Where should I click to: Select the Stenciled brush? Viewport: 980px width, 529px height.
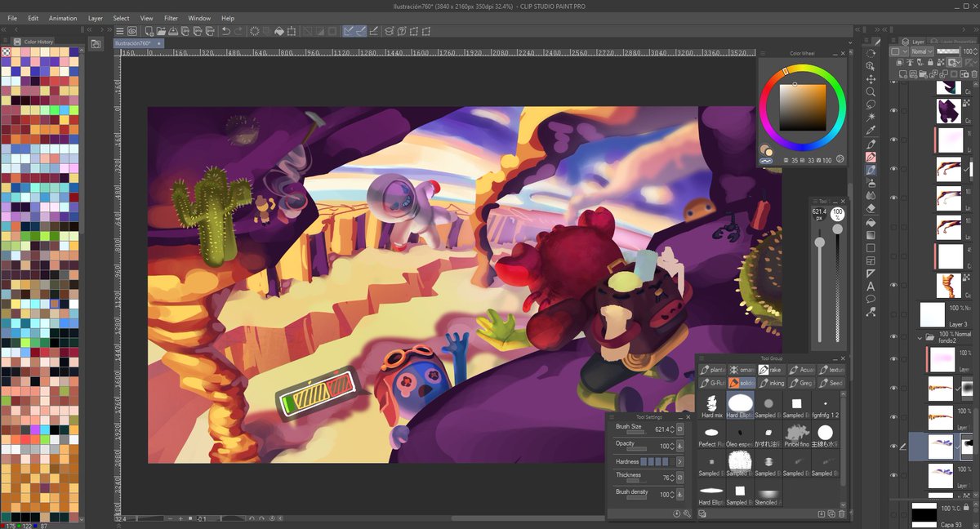point(768,493)
